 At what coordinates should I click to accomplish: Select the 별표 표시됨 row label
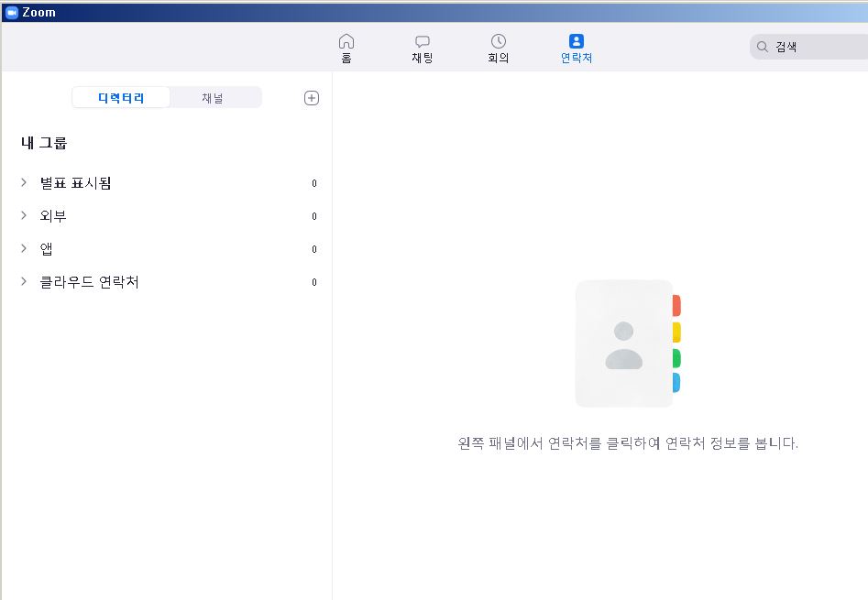point(75,183)
